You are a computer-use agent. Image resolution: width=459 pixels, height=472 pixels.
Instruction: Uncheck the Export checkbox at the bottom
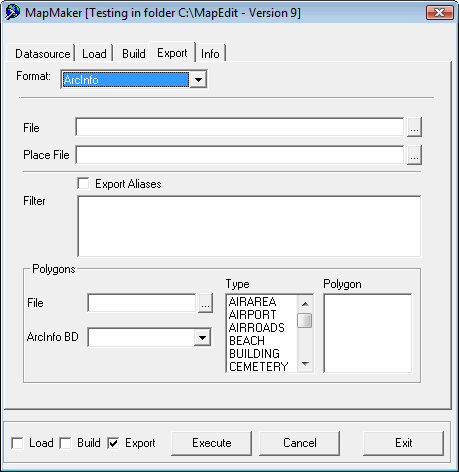pyautogui.click(x=113, y=443)
